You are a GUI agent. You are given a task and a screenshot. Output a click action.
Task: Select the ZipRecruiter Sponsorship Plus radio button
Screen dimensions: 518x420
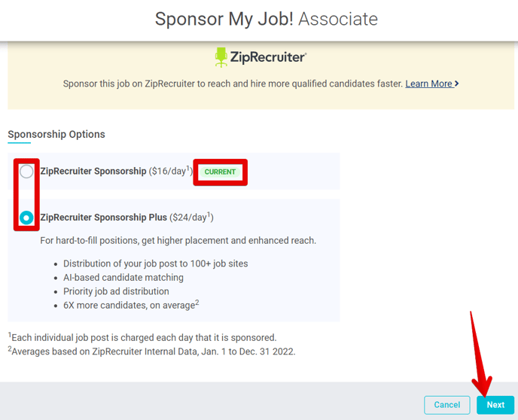coord(26,218)
